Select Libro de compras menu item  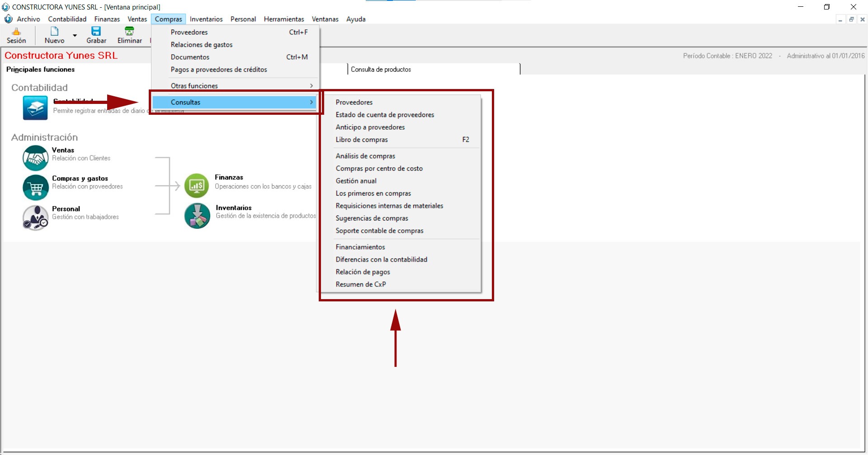click(362, 140)
